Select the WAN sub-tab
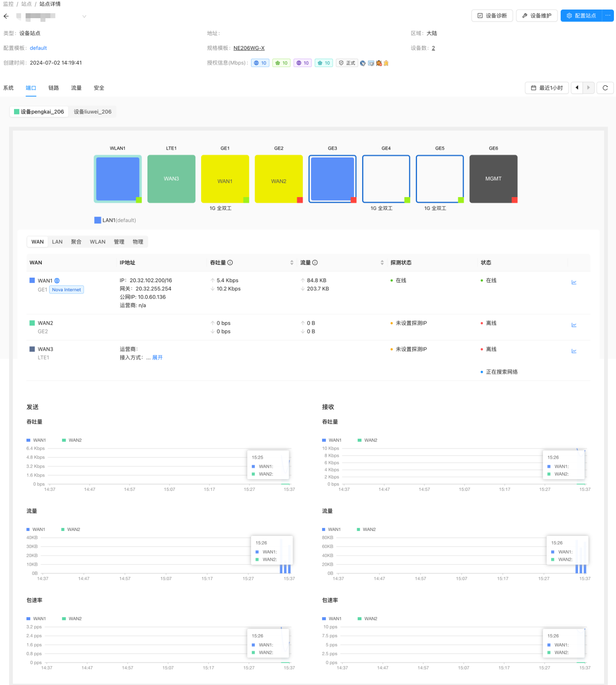The width and height of the screenshot is (616, 685). tap(38, 242)
